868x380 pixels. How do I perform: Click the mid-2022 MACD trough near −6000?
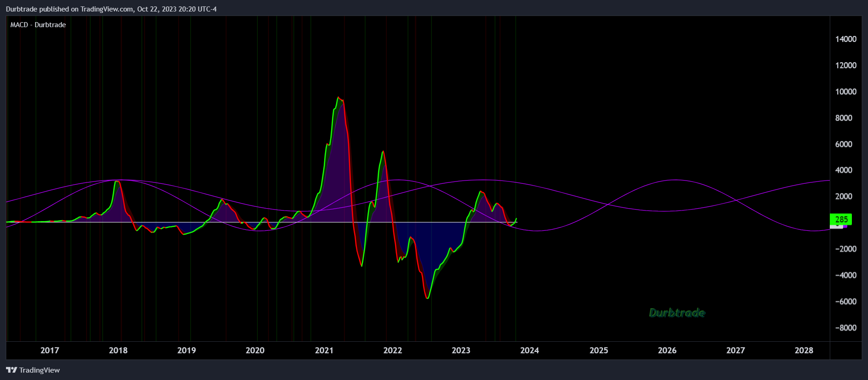428,298
